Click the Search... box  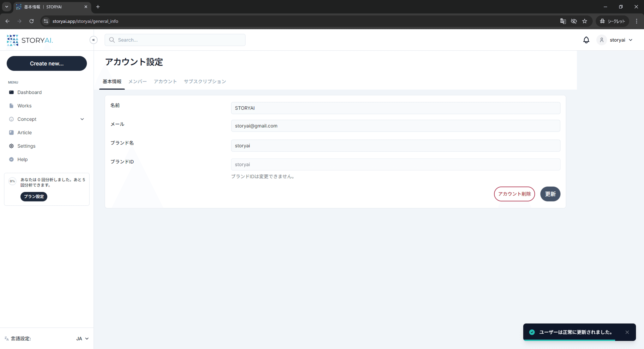(175, 40)
